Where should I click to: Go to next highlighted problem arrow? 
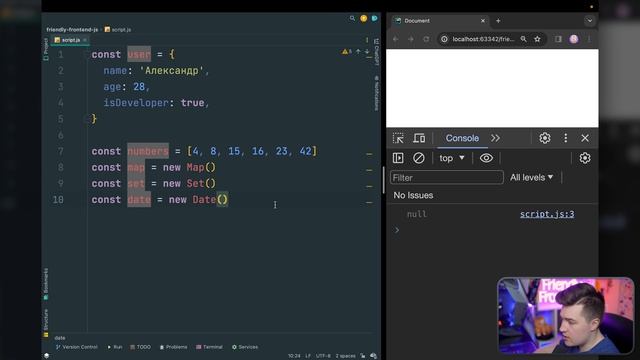[367, 51]
